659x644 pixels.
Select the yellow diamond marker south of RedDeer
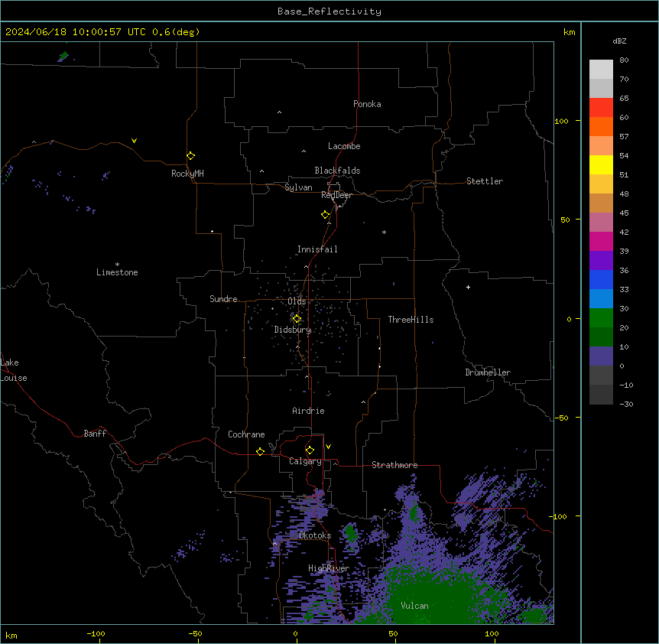326,215
